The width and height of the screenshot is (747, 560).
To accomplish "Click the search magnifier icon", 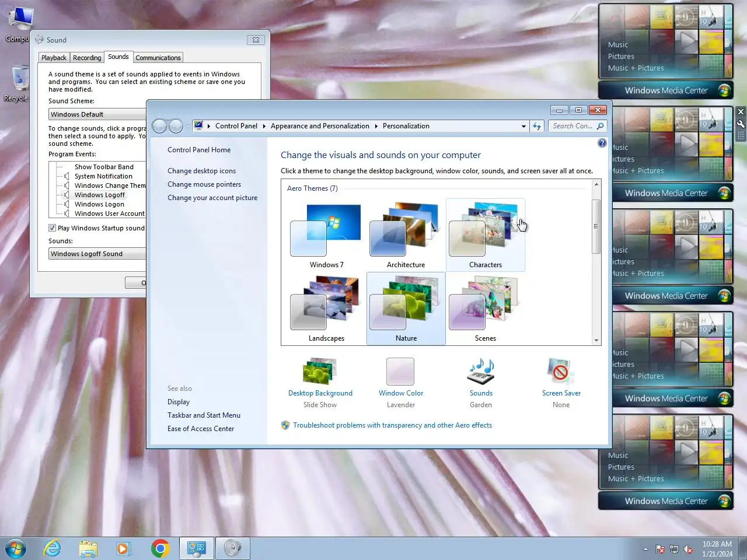I will [600, 126].
